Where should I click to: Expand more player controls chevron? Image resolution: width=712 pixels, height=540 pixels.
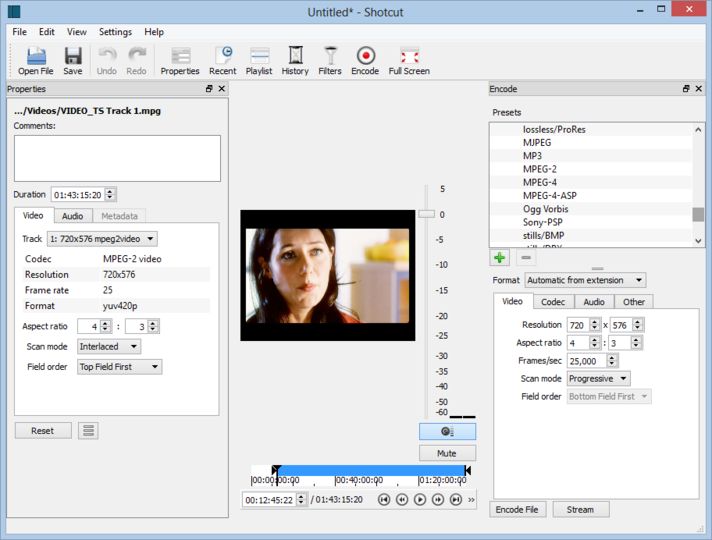(471, 500)
